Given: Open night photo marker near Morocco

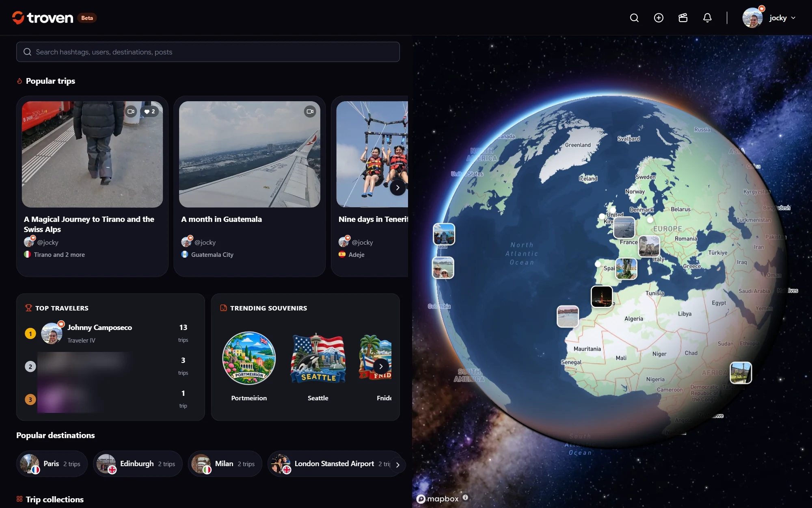Looking at the screenshot, I should (602, 296).
